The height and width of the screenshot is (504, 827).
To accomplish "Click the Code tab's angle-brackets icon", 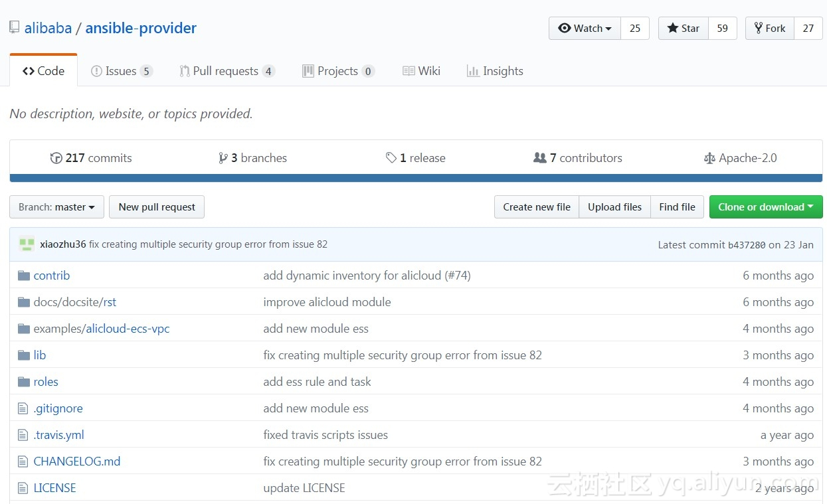I will click(28, 71).
